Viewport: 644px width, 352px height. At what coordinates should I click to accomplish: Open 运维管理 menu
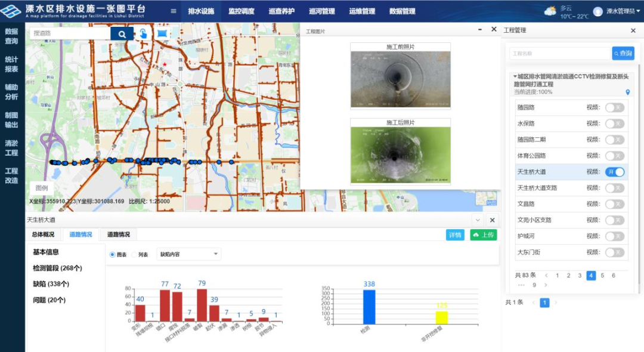coord(363,11)
